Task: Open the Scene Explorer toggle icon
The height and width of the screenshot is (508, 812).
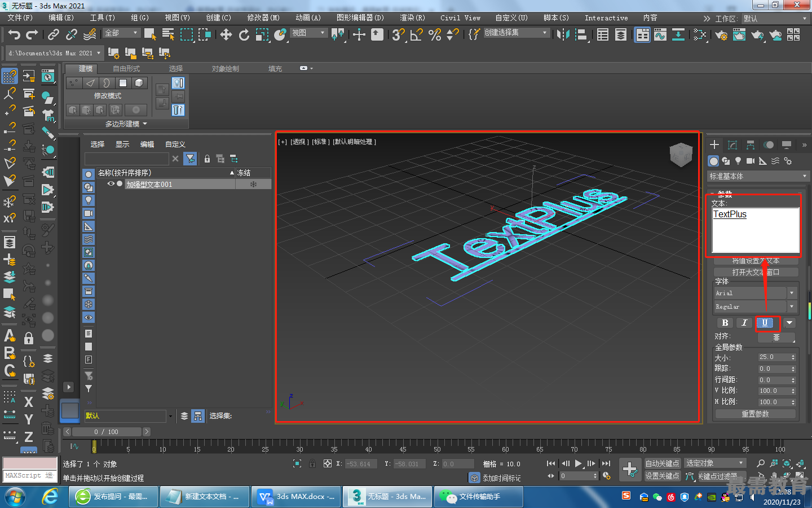Action: [603, 35]
